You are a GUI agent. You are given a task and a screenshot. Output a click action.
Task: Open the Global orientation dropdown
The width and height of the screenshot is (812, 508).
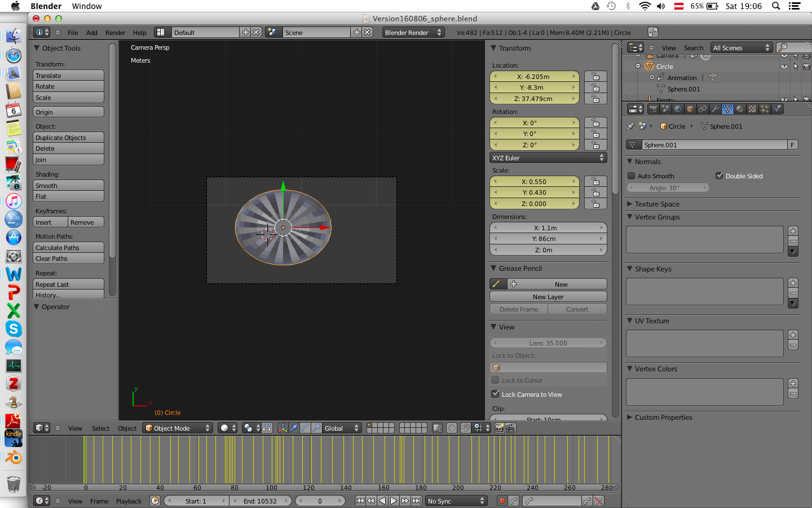[x=342, y=428]
